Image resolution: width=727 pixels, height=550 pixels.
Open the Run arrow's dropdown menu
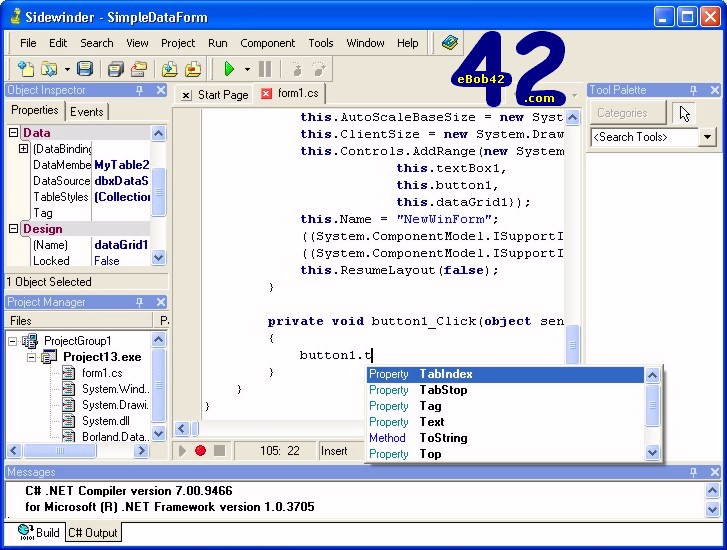tap(247, 69)
